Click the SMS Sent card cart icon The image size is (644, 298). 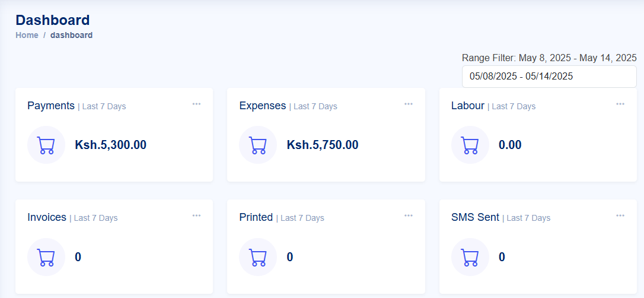click(470, 257)
